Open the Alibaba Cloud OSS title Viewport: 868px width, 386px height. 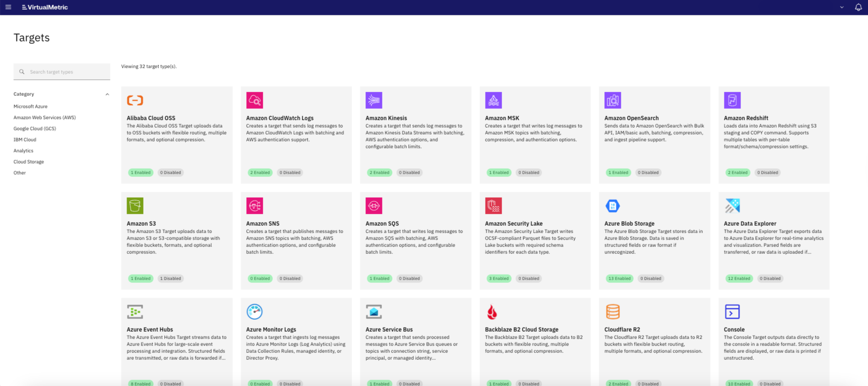click(151, 118)
